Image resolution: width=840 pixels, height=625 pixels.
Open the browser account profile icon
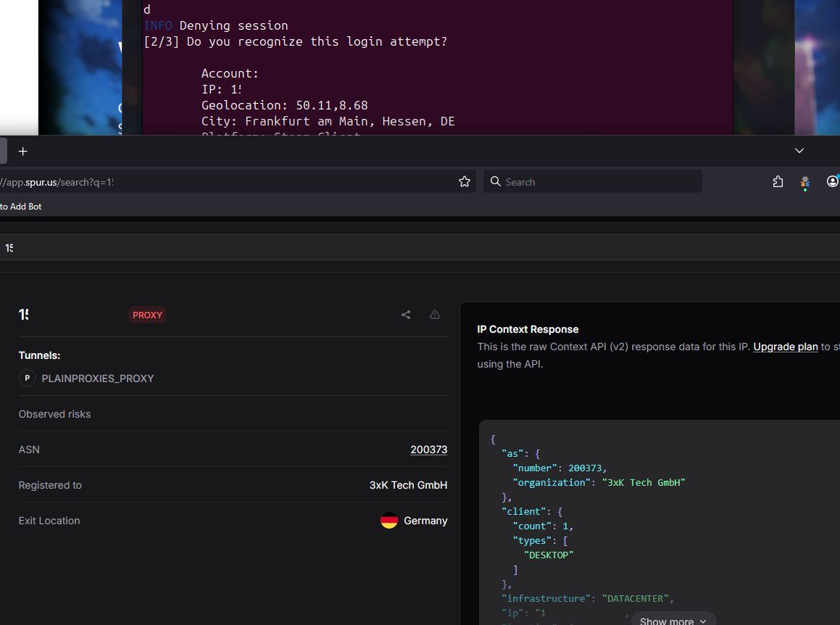click(832, 182)
